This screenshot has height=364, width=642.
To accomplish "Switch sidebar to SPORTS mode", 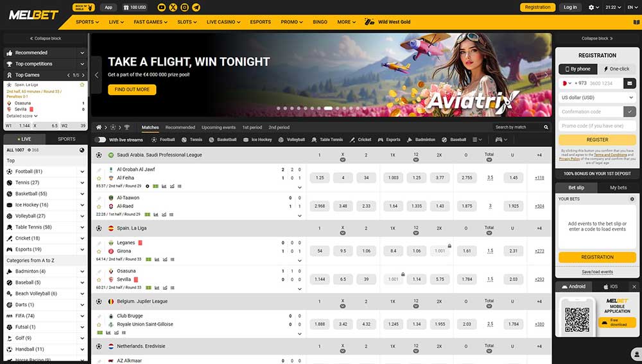I will point(66,139).
